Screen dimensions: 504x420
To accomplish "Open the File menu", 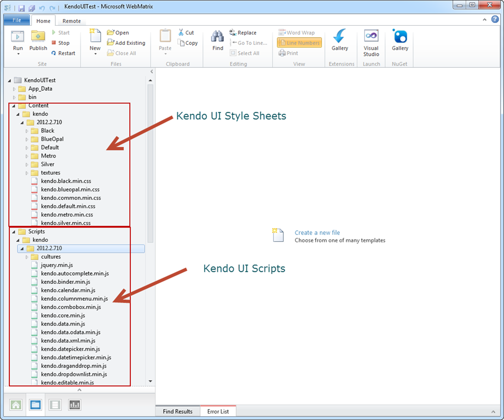I will click(17, 21).
